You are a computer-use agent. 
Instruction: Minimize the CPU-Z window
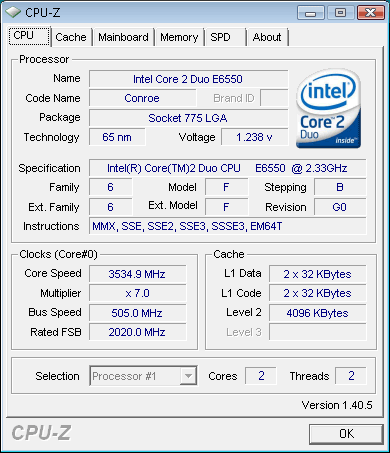tap(310, 13)
